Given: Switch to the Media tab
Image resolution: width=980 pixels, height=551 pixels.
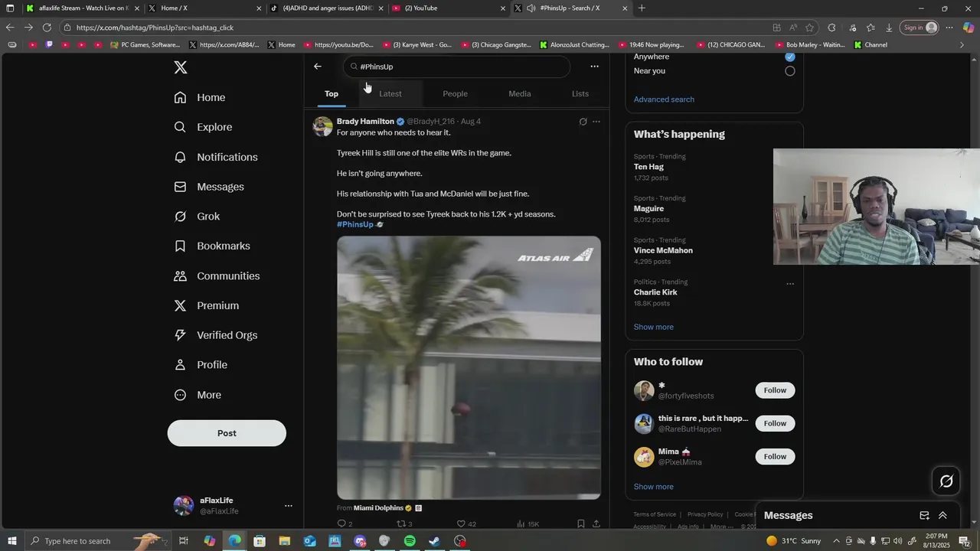Looking at the screenshot, I should (x=520, y=93).
